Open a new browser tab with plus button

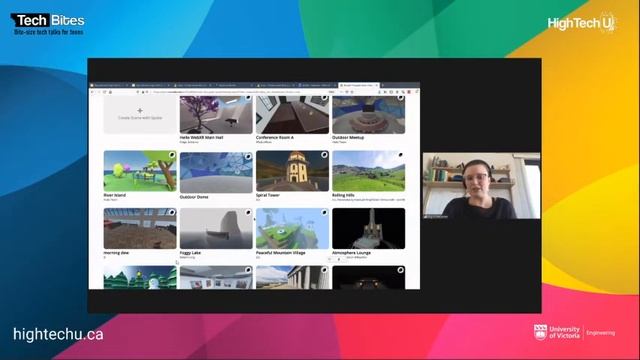coord(383,85)
